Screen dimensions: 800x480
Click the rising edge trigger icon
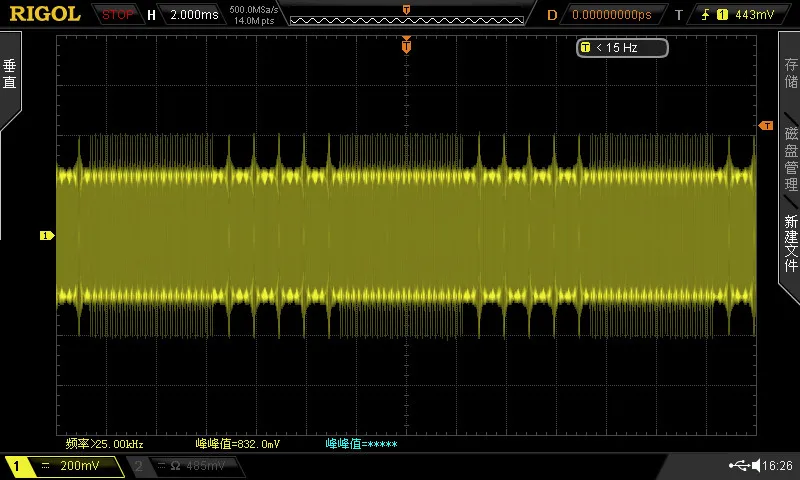706,15
